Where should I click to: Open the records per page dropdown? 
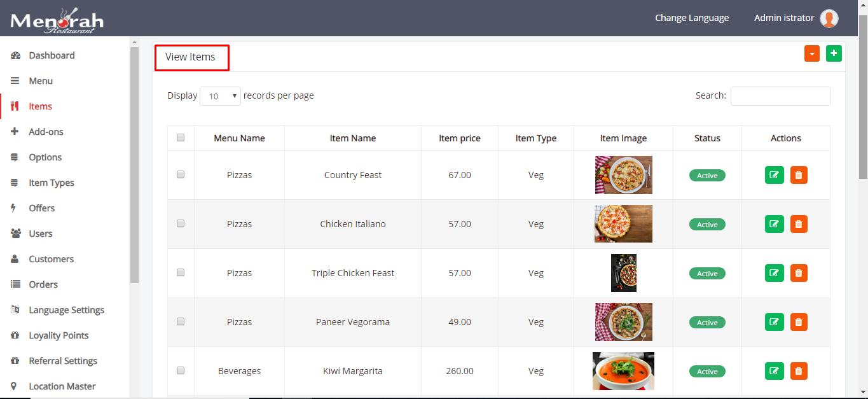click(x=220, y=96)
